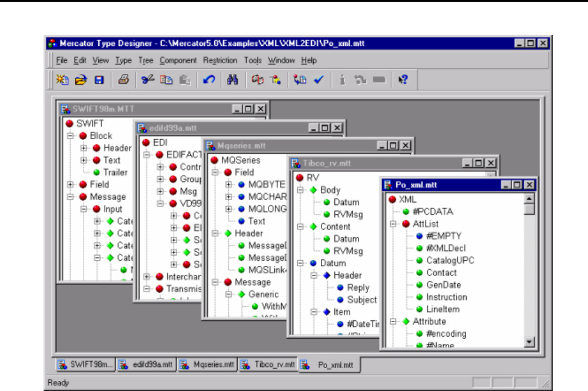Collapse the Block node in SWIFT tree
The image size is (588, 391).
(70, 136)
